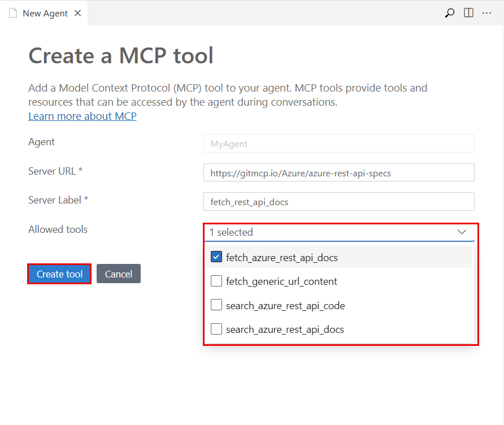The image size is (504, 425).
Task: Collapse the Allowed tools dropdown chevron
Action: pos(462,232)
